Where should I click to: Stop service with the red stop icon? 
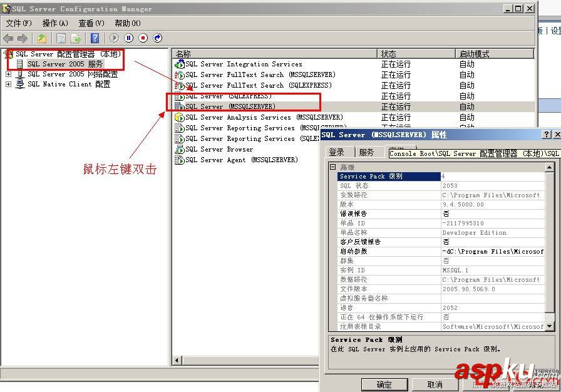coord(143,38)
